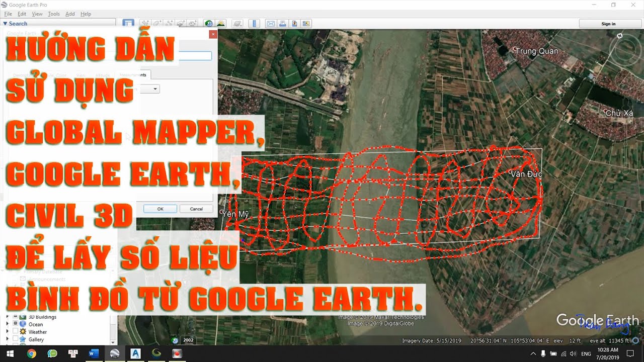
Task: Show historical imagery clock icon
Action: [208, 24]
